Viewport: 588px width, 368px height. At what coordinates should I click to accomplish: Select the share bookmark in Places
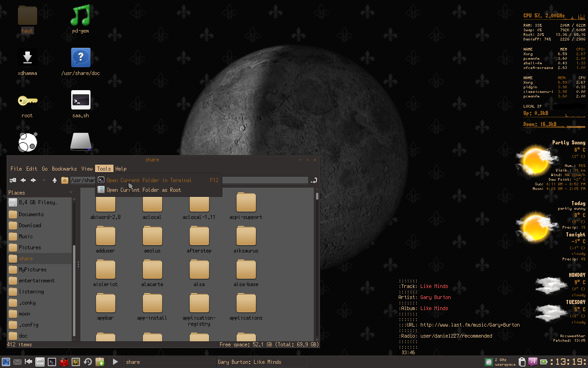coord(40,259)
